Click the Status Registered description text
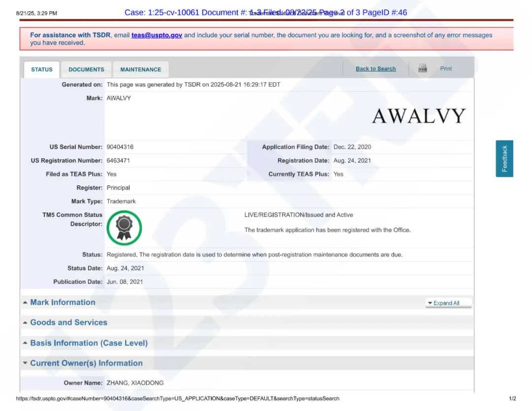The height and width of the screenshot is (411, 532). coord(255,255)
